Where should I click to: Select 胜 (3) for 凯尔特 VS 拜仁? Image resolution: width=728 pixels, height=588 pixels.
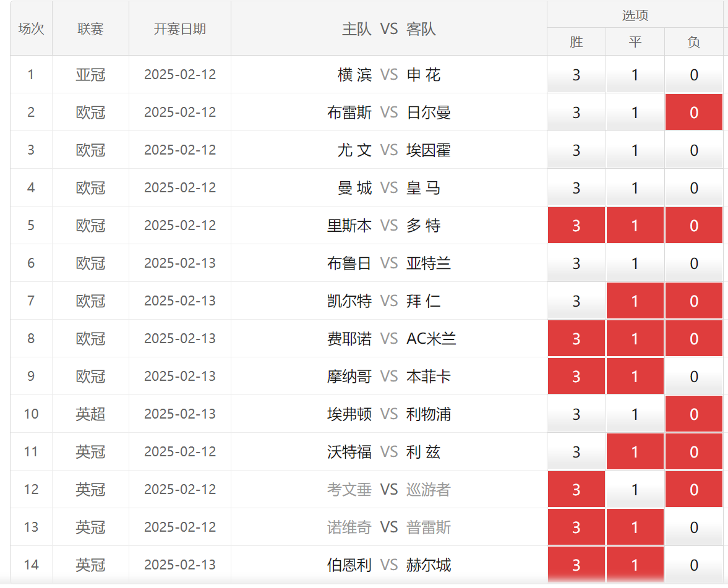point(576,300)
